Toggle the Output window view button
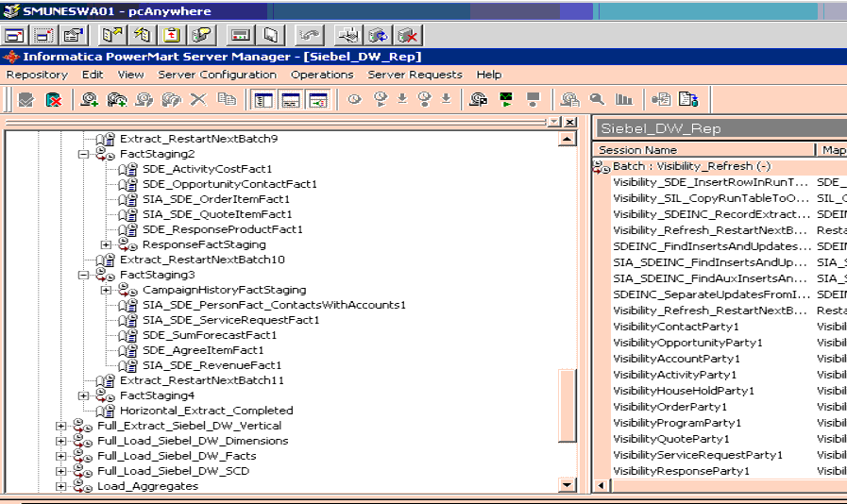 click(291, 100)
